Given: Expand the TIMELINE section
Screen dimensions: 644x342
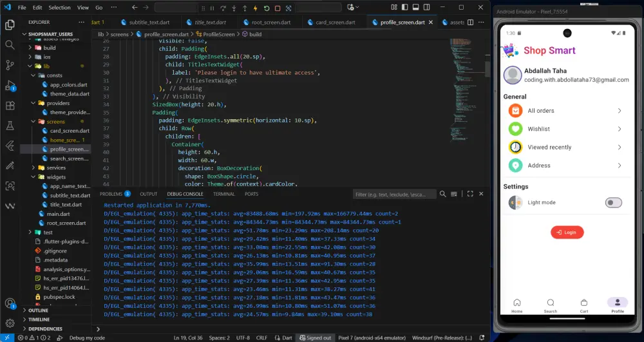Looking at the screenshot, I should (39, 319).
